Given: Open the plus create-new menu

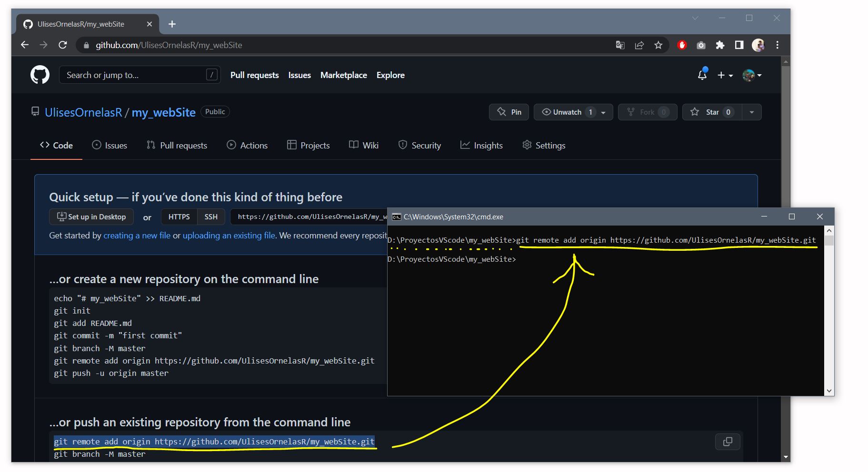Looking at the screenshot, I should 725,75.
